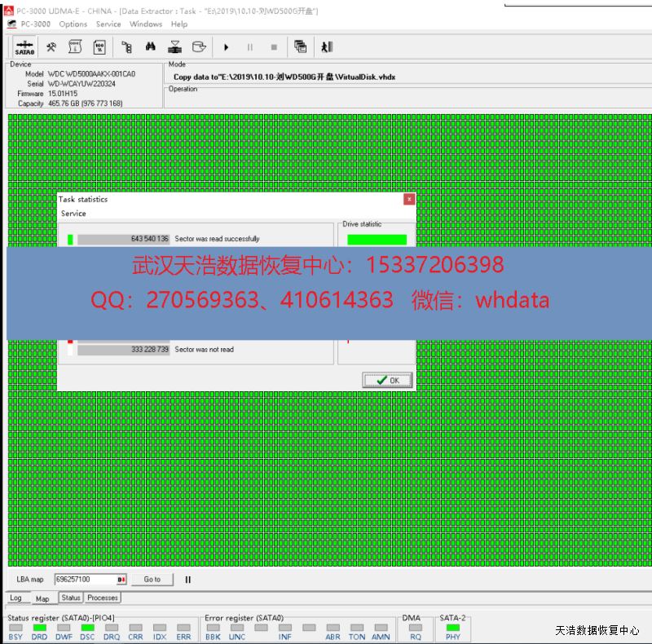Click the LBA map number field
Screen dimensions: 652x644
click(x=85, y=580)
